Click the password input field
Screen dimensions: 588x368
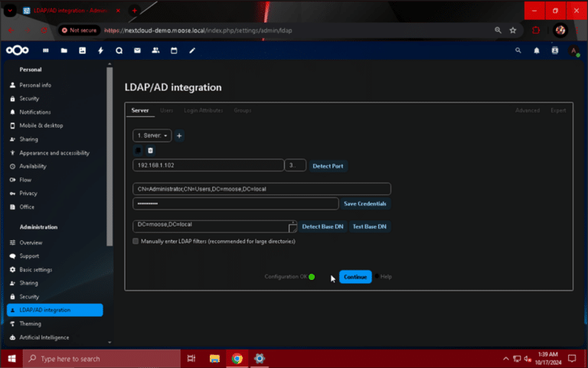[236, 204]
